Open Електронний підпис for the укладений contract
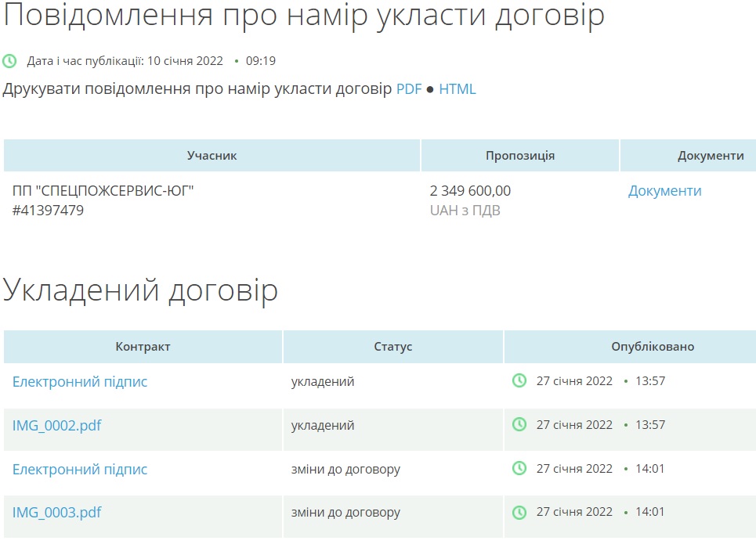The height and width of the screenshot is (544, 756). coord(80,382)
